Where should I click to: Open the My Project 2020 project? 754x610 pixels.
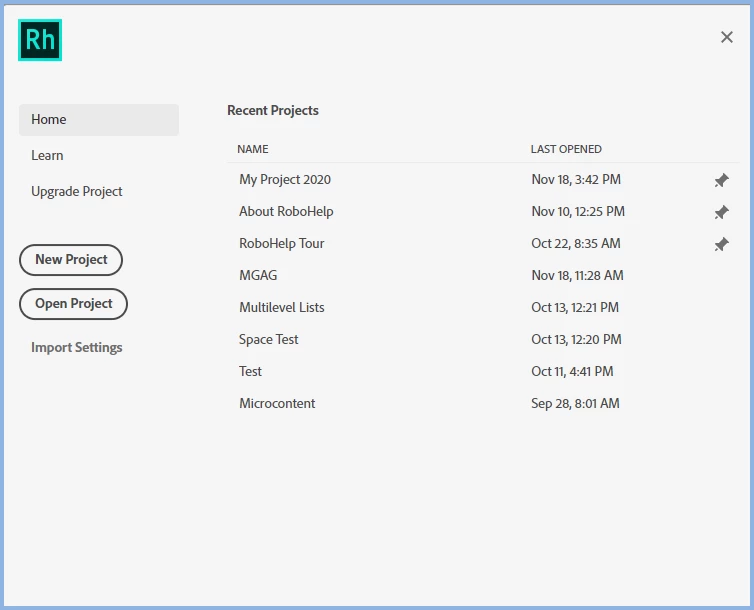pyautogui.click(x=285, y=180)
